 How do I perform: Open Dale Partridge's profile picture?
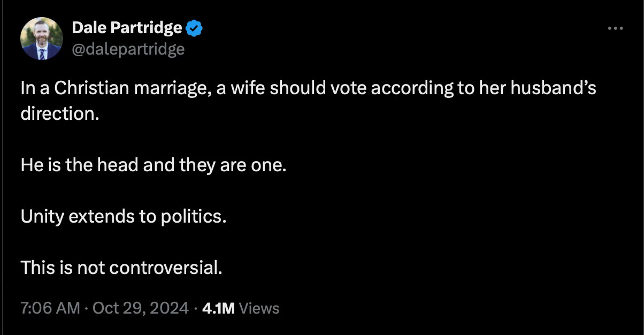coord(42,39)
